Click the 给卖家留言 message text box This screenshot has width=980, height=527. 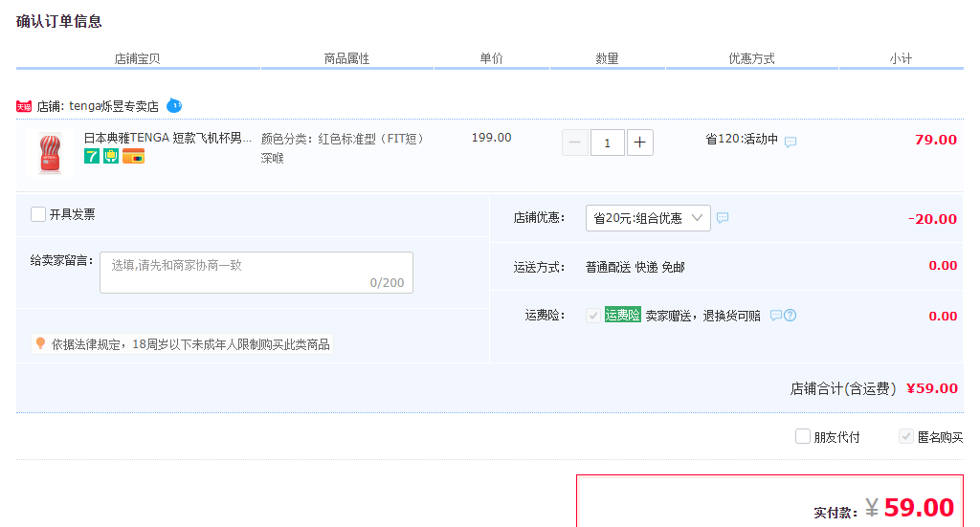click(256, 273)
